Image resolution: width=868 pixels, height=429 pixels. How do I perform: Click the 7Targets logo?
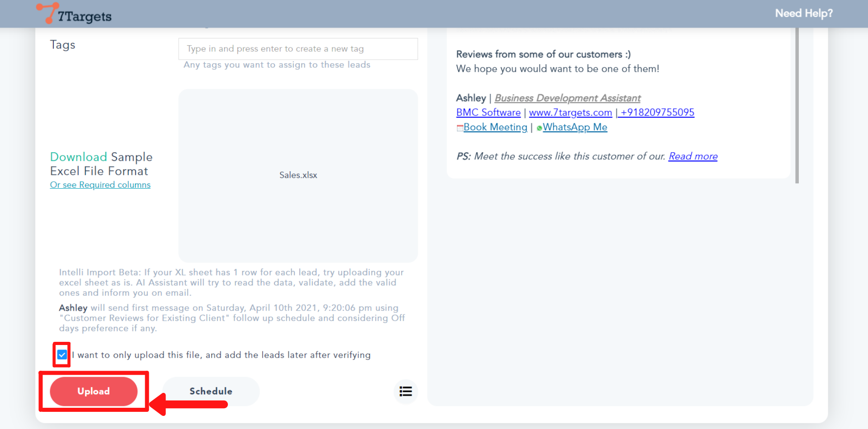74,14
